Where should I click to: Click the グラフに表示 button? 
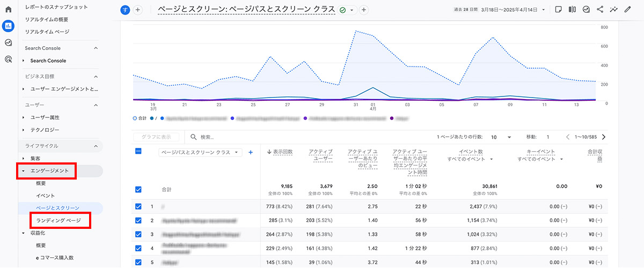tap(156, 137)
